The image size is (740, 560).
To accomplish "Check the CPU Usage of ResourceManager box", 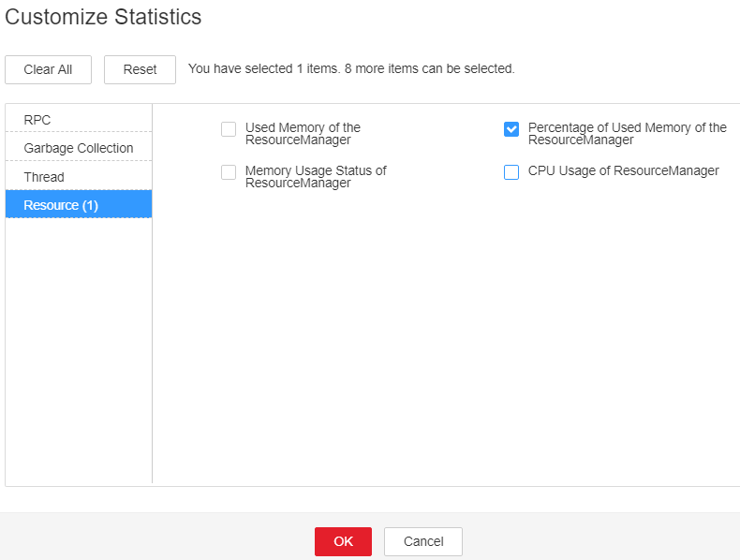I will point(511,172).
